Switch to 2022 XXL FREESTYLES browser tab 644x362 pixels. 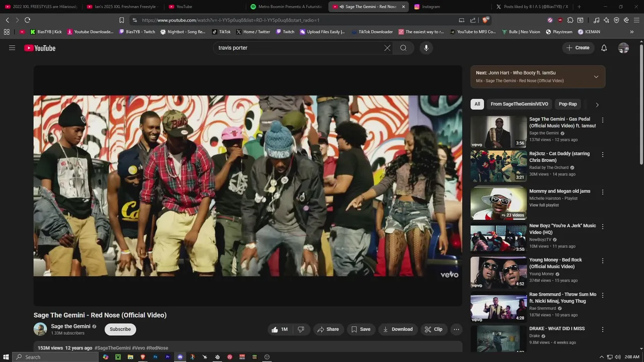(x=41, y=7)
